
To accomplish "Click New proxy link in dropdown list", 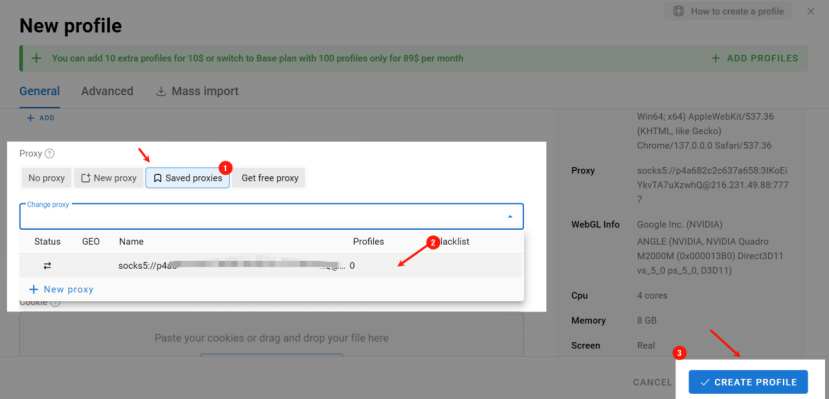I will pos(61,290).
